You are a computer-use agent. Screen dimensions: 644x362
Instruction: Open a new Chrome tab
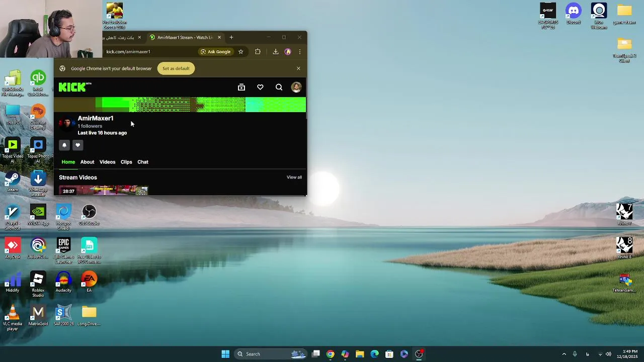point(231,37)
